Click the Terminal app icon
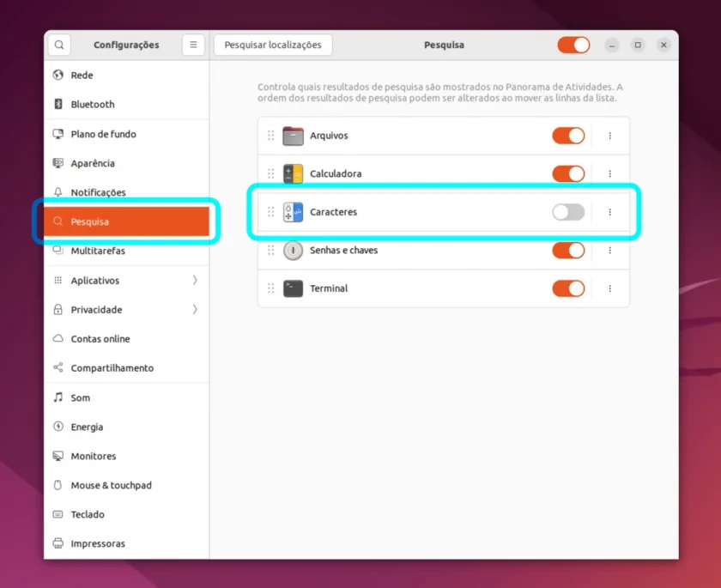Viewport: 721px width, 588px height. click(293, 288)
